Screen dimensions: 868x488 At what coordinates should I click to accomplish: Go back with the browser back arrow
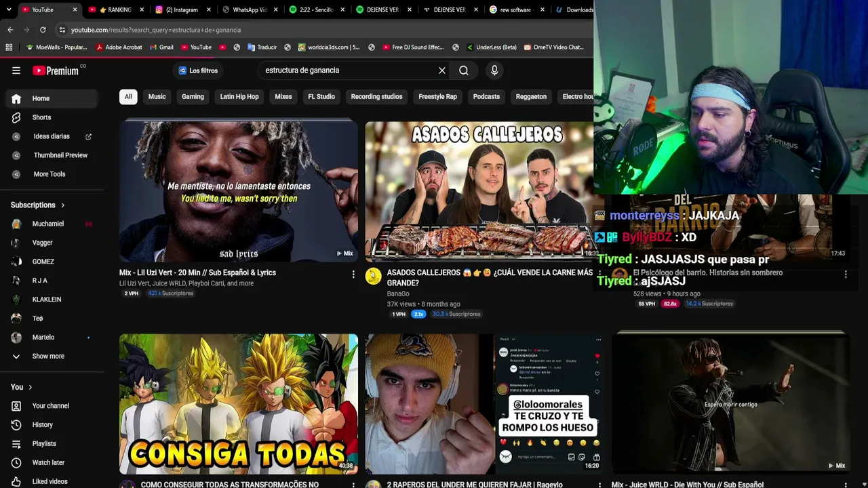coord(10,30)
